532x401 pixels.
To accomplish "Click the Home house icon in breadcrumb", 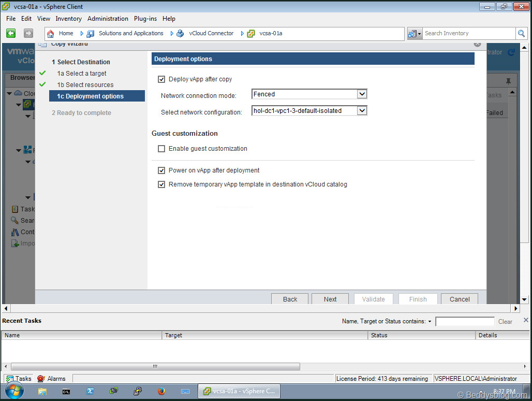I will (51, 33).
